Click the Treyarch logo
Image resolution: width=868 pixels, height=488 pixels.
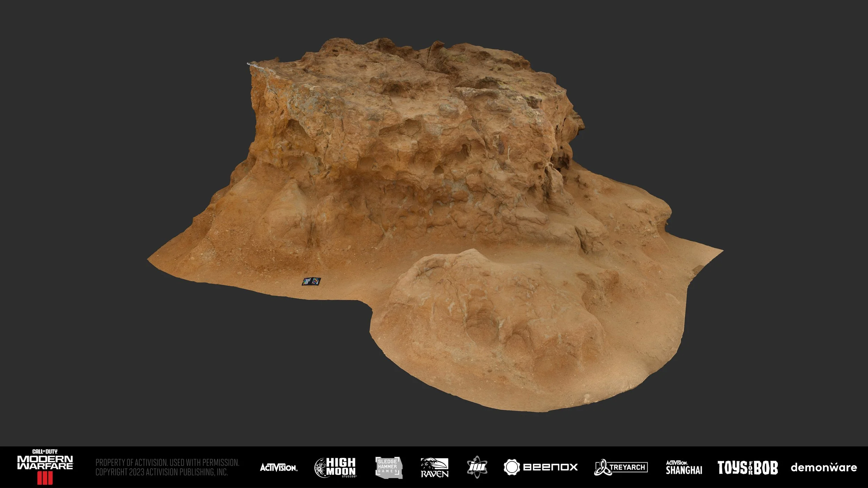(x=621, y=467)
